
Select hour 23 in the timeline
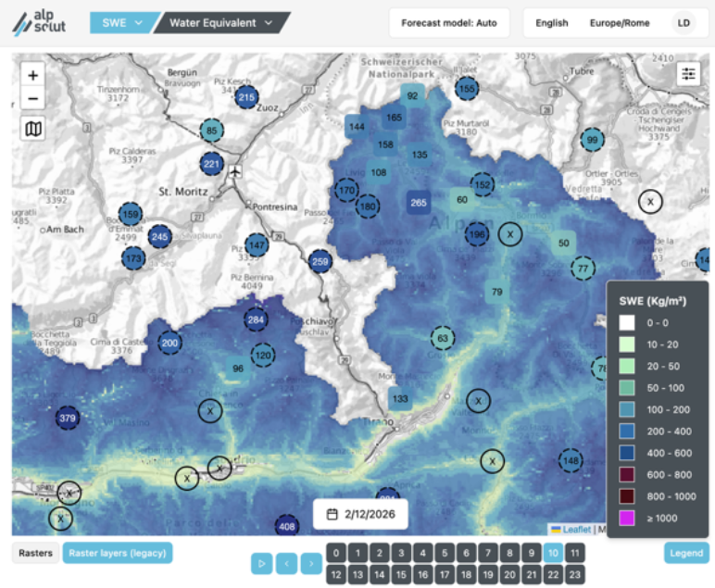click(575, 574)
